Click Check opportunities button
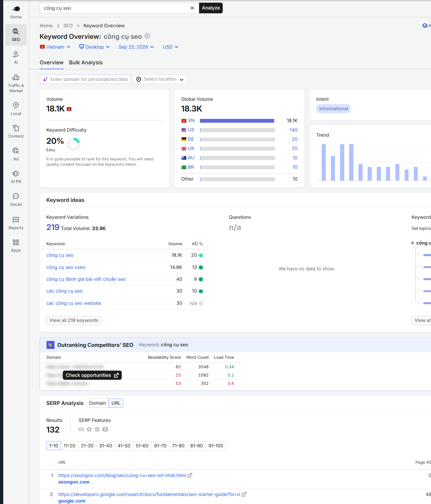Viewport: 431px width, 504px height. pyautogui.click(x=92, y=375)
